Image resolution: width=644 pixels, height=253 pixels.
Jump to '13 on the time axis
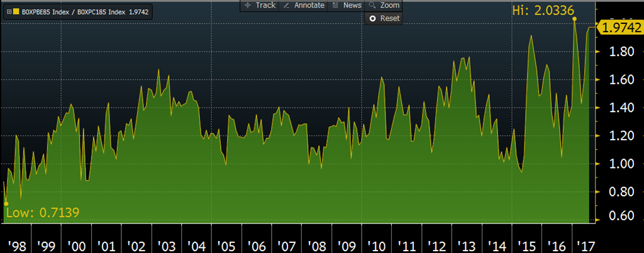[x=466, y=244]
